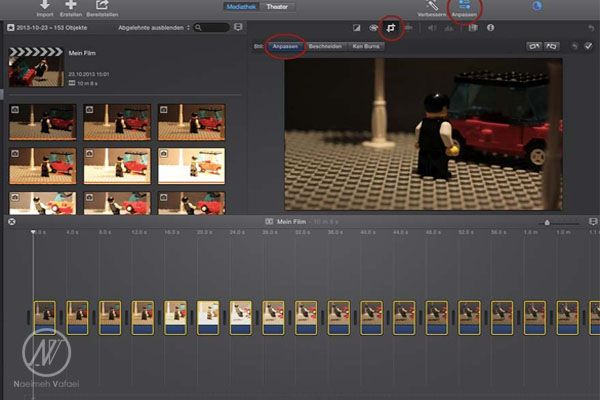Select the overexposed white browser thumbnail
Image resolution: width=600 pixels, height=400 pixels.
pyautogui.click(x=191, y=166)
